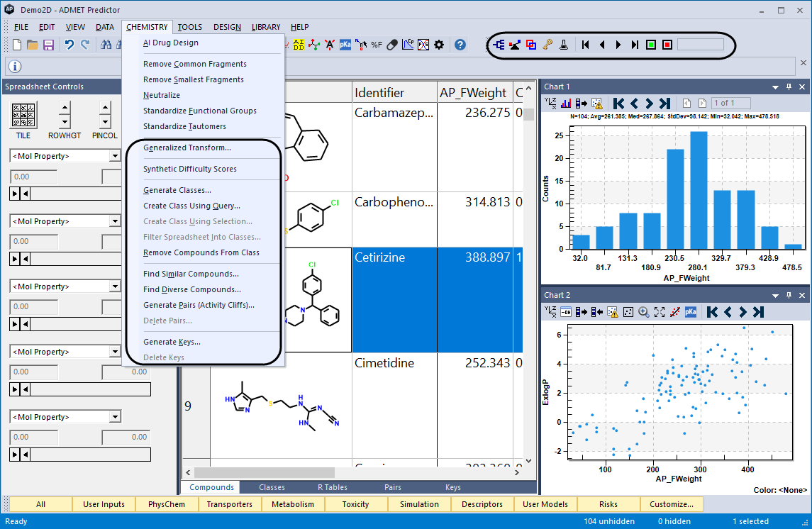Open help with the blue question mark icon
Viewport: 812px width, 529px height.
click(x=460, y=45)
